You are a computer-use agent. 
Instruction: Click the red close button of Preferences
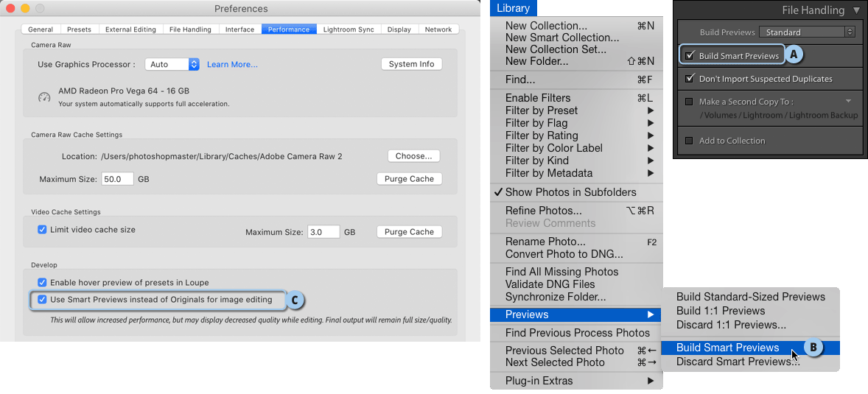pos(10,9)
